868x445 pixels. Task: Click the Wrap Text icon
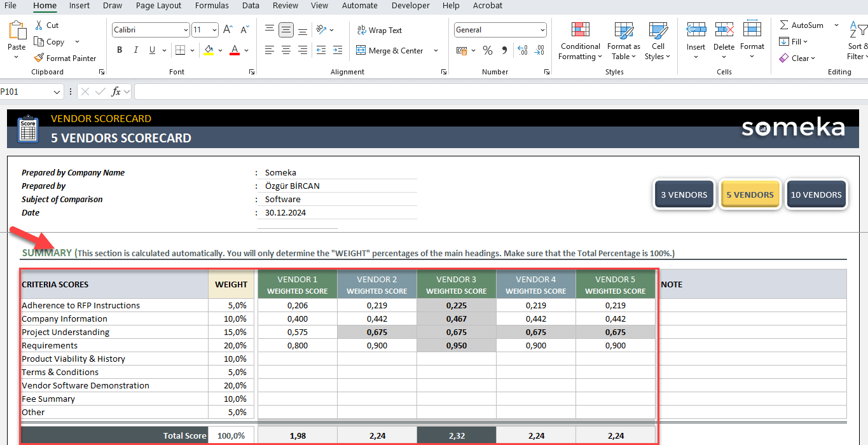pos(362,29)
